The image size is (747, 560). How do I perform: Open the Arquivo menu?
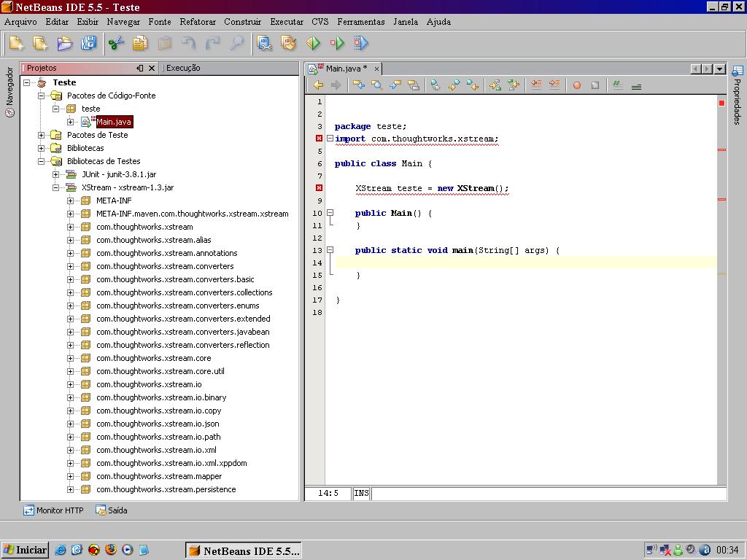[x=20, y=22]
